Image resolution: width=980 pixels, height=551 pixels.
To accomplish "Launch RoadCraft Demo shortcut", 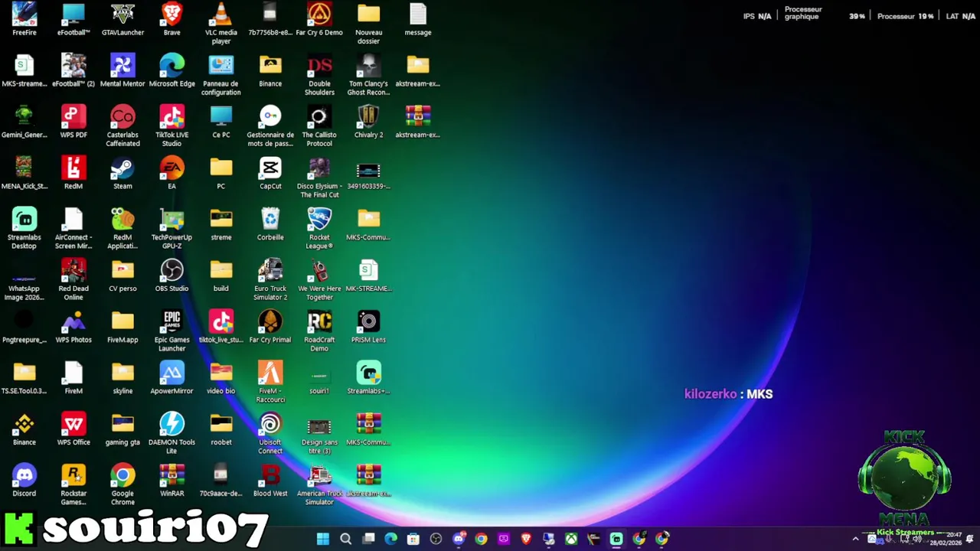I will 319,331.
